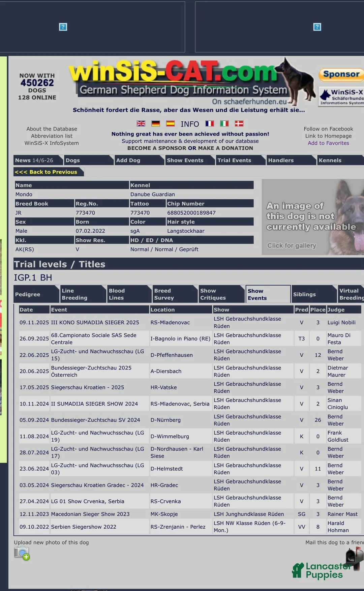Click judge name Harald Hohman
Screen dimensions: 364x591
338,527
